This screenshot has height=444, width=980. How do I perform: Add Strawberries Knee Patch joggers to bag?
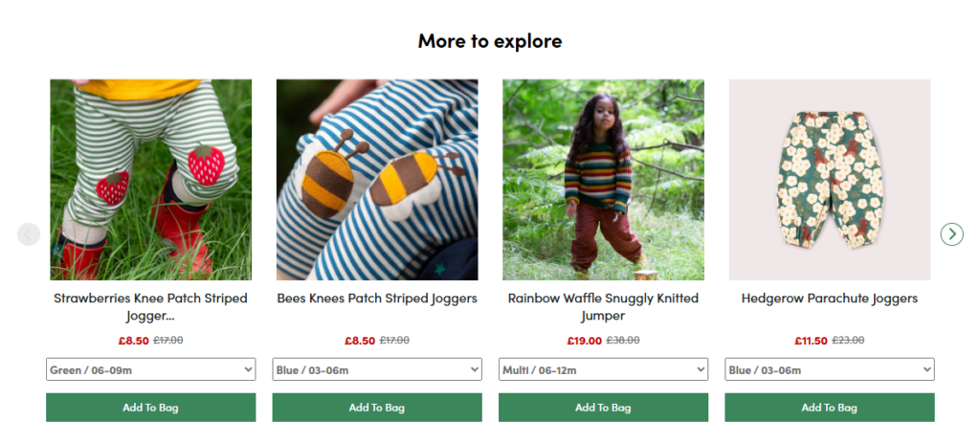click(x=150, y=408)
